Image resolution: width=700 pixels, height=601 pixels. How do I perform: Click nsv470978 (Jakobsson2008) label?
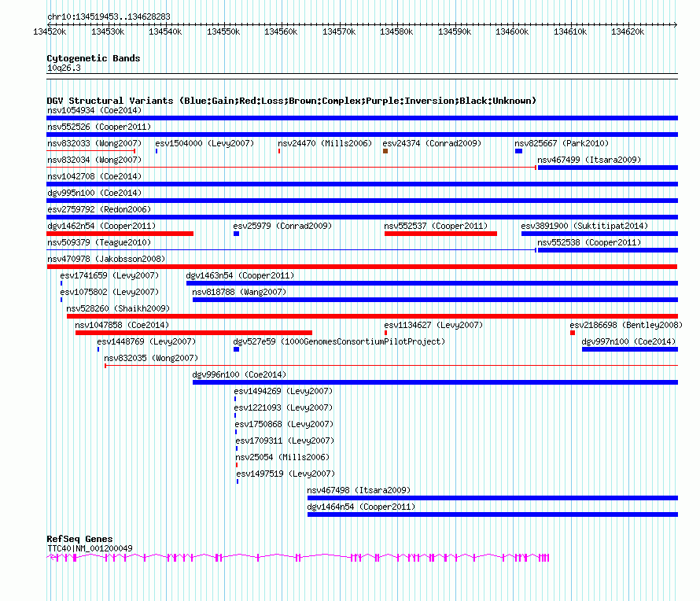pos(106,259)
